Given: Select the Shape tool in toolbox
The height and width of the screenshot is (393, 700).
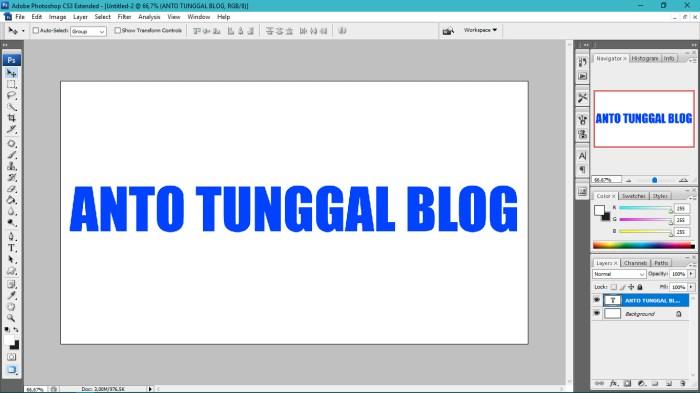Looking at the screenshot, I should point(12,271).
